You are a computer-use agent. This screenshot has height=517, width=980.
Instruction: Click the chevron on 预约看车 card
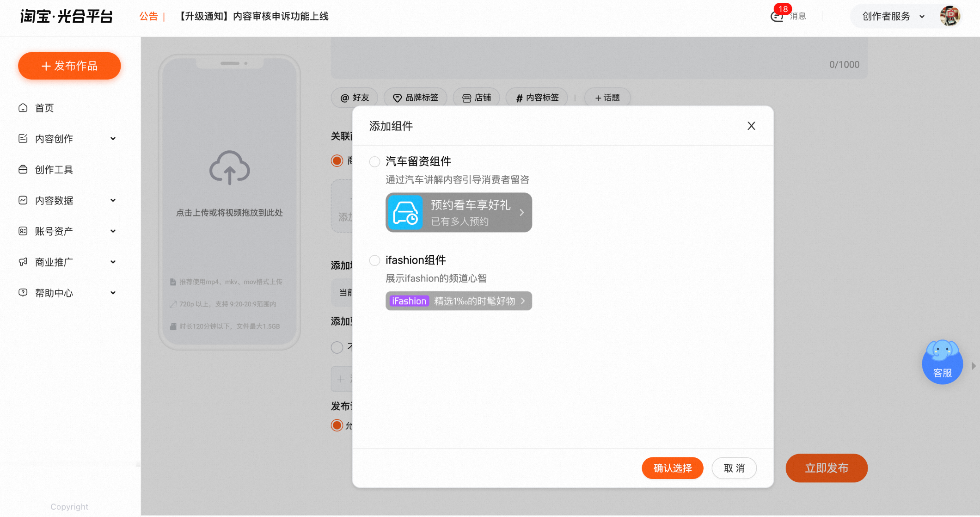point(521,212)
